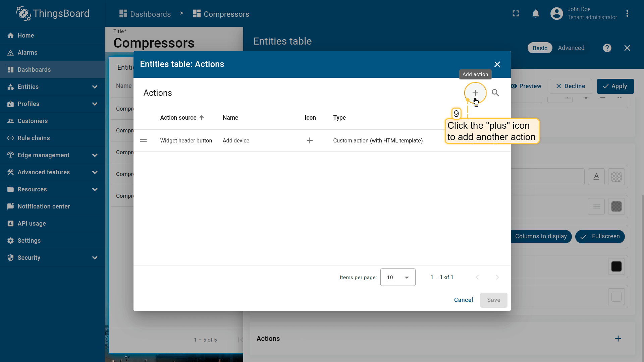Open the text font settings icon
Image resolution: width=644 pixels, height=362 pixels.
point(596,177)
